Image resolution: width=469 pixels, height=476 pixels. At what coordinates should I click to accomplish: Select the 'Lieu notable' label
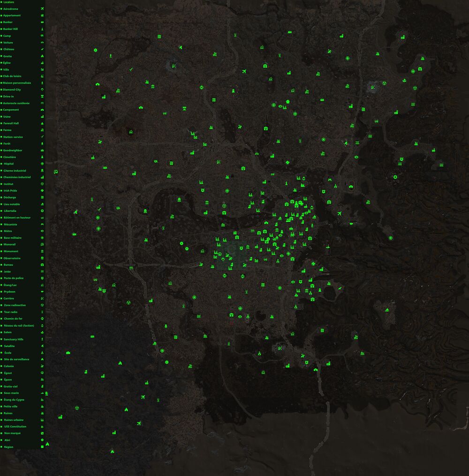12,204
